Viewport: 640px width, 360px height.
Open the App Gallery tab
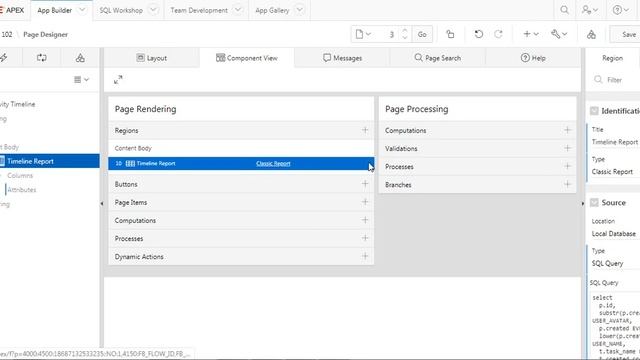(x=272, y=10)
